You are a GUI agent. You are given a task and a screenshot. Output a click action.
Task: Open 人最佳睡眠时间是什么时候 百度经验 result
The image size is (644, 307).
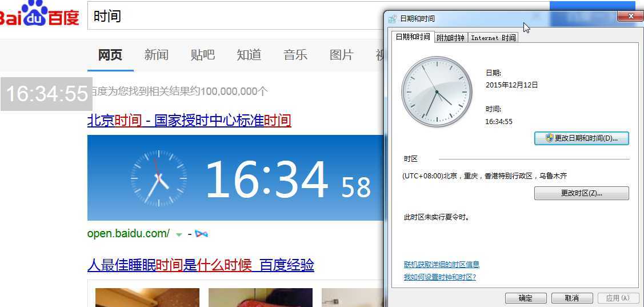tap(201, 266)
